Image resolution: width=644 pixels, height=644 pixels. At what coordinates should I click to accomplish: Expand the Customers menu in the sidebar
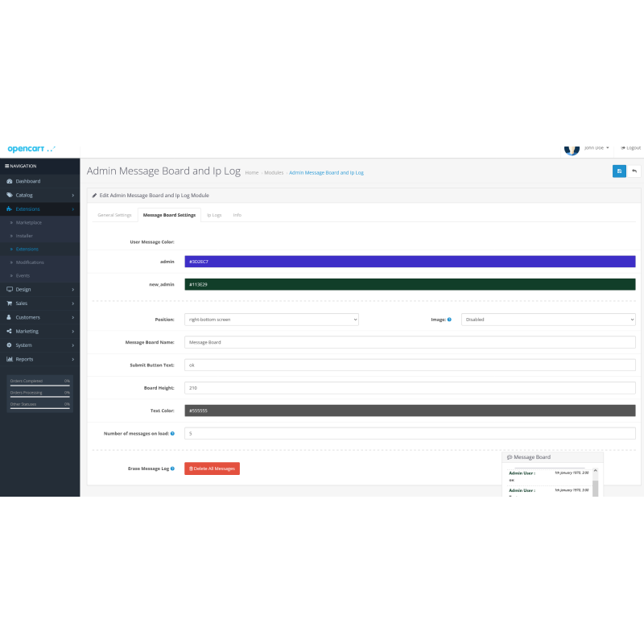coord(32,317)
